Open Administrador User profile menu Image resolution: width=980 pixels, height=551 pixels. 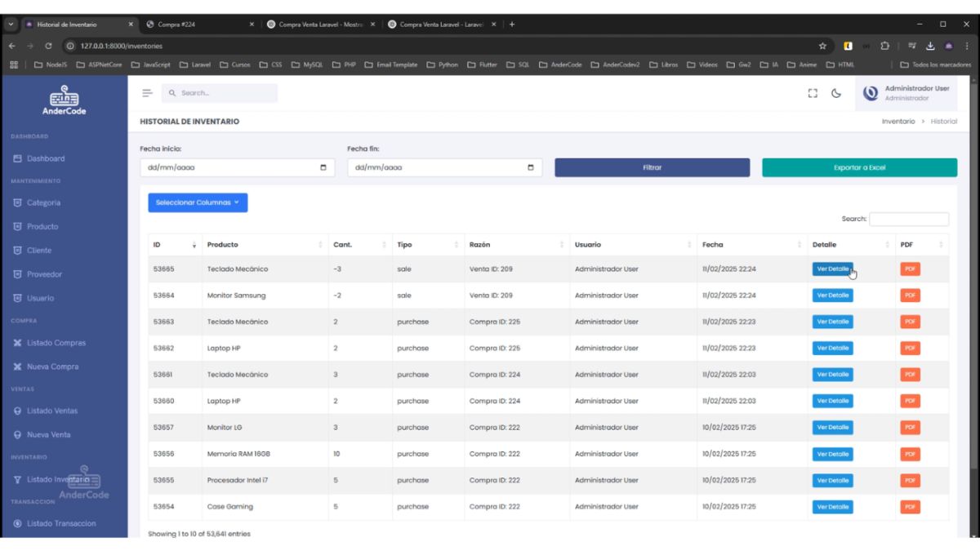[906, 93]
